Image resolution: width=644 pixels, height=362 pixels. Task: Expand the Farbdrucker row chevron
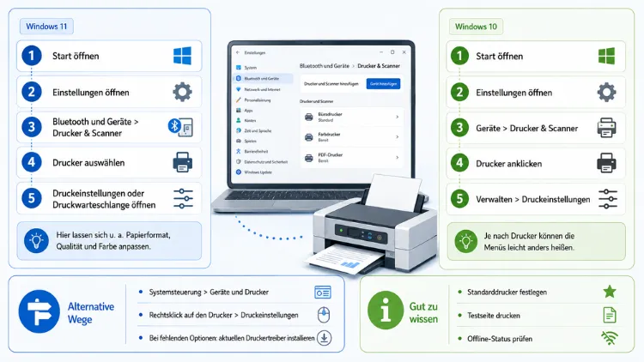(398, 136)
